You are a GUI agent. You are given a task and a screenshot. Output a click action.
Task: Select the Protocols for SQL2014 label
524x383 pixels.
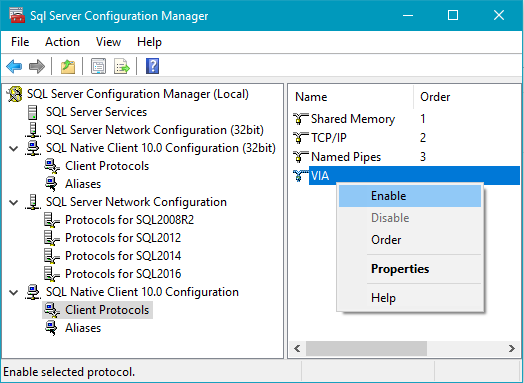point(123,256)
